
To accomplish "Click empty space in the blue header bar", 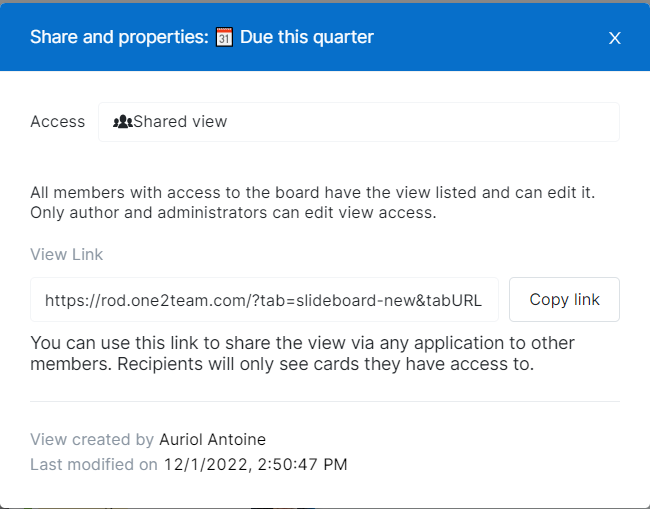I will click(x=490, y=37).
